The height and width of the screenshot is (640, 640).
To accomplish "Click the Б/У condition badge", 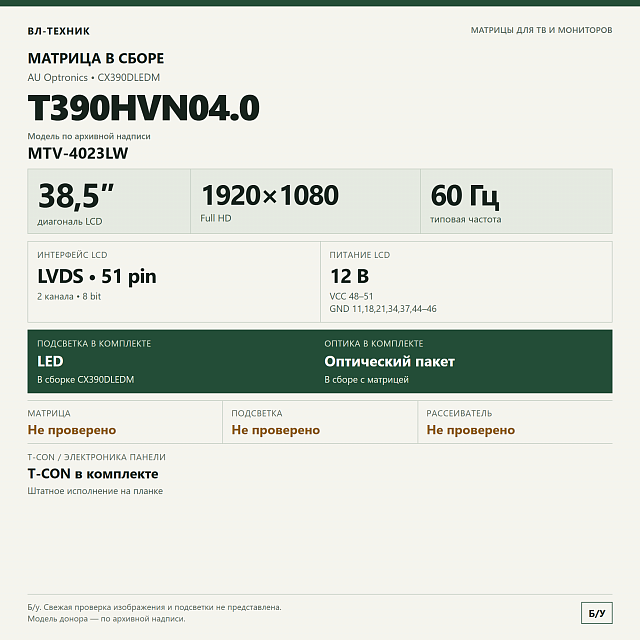I will [x=597, y=613].
